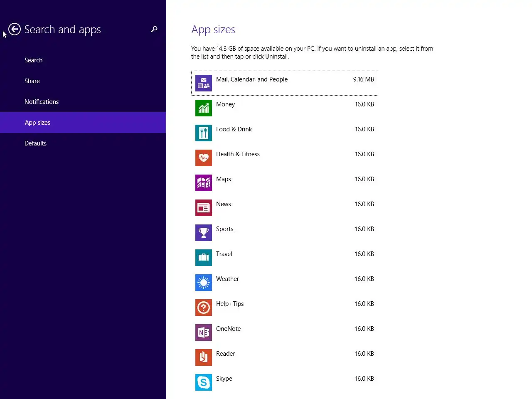This screenshot has width=532, height=399.
Task: Click the blue Skype app icon
Action: coord(204,382)
